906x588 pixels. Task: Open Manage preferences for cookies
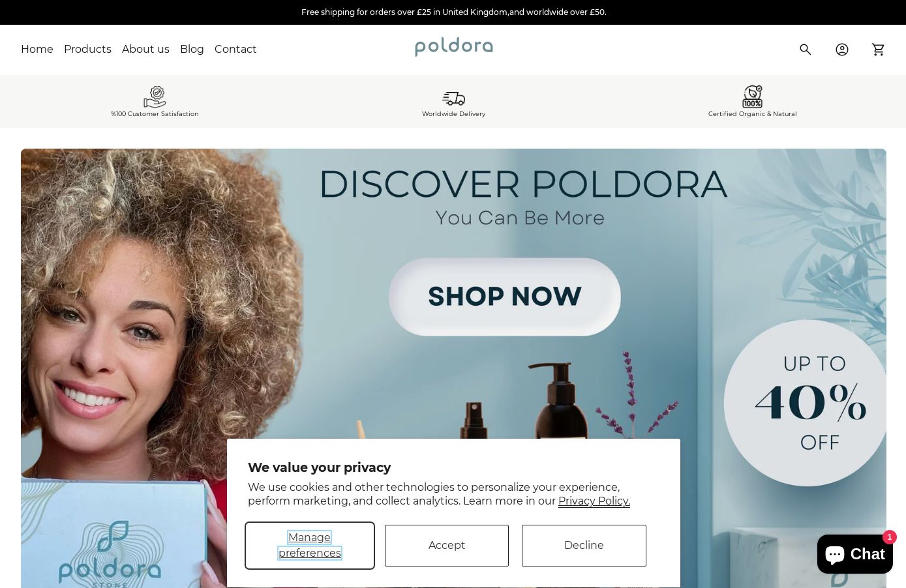[310, 546]
